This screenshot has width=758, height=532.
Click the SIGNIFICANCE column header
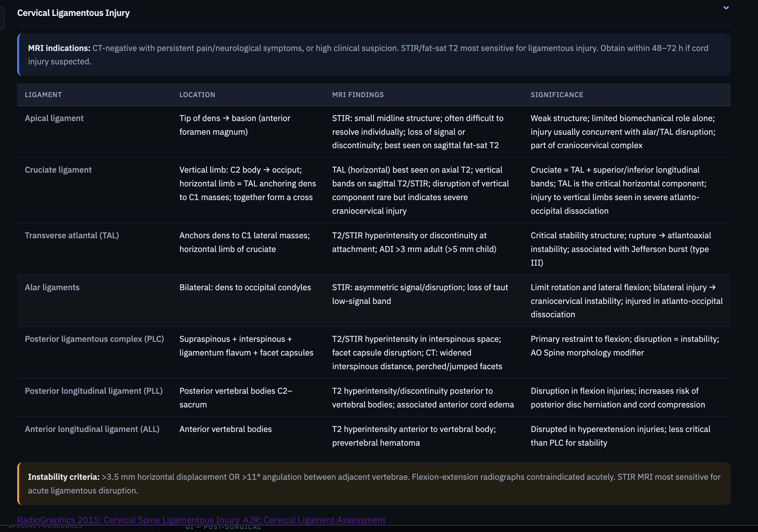coord(557,95)
